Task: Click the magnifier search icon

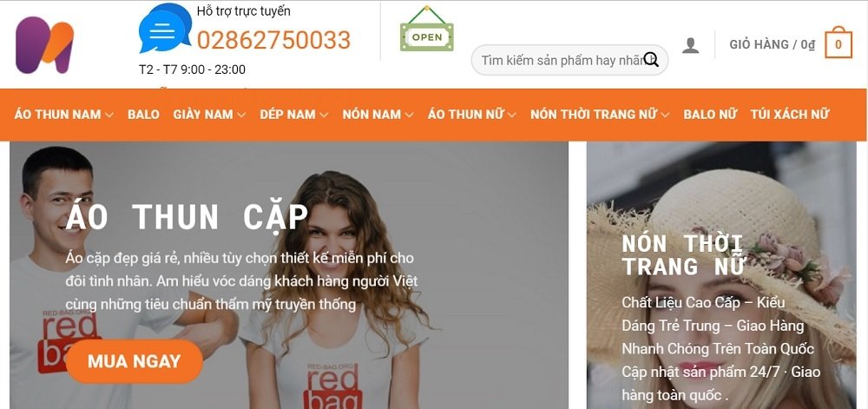Action: [x=651, y=60]
